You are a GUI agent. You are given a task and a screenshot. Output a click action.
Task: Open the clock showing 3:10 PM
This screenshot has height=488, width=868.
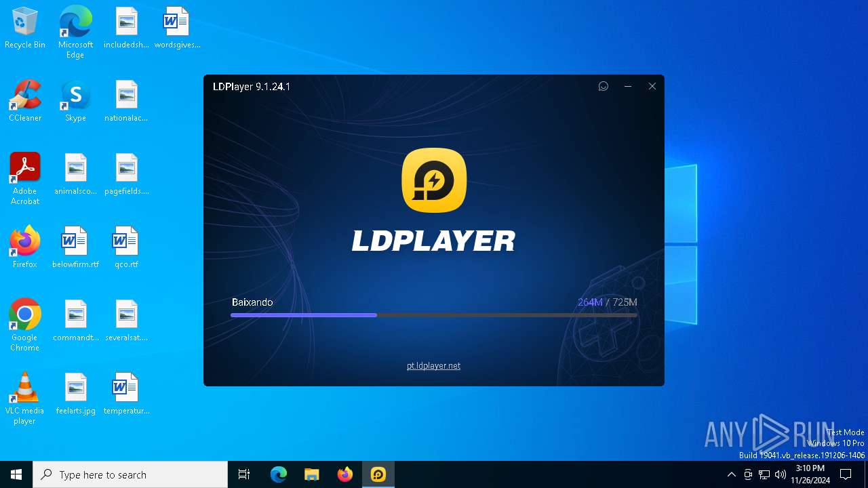(x=810, y=474)
